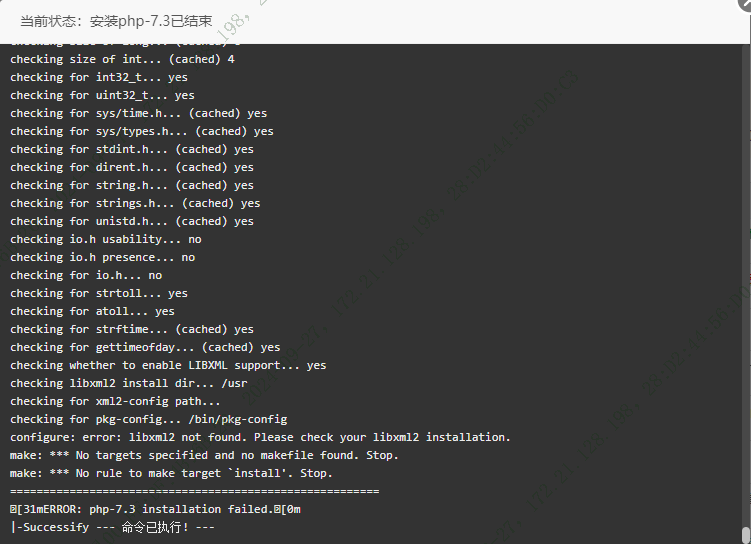
Task: Click the checking for uint32_t line
Action: click(102, 95)
